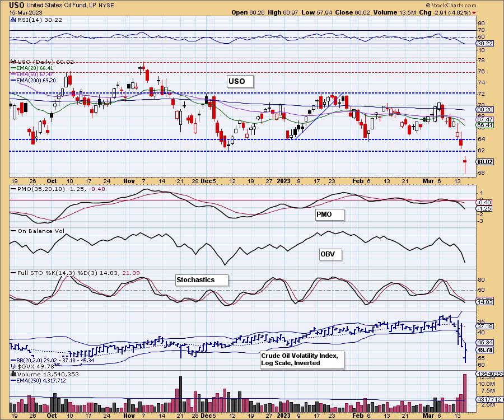Click the 49.78 OVX value tag
The height and width of the screenshot is (420, 504).
485,349
